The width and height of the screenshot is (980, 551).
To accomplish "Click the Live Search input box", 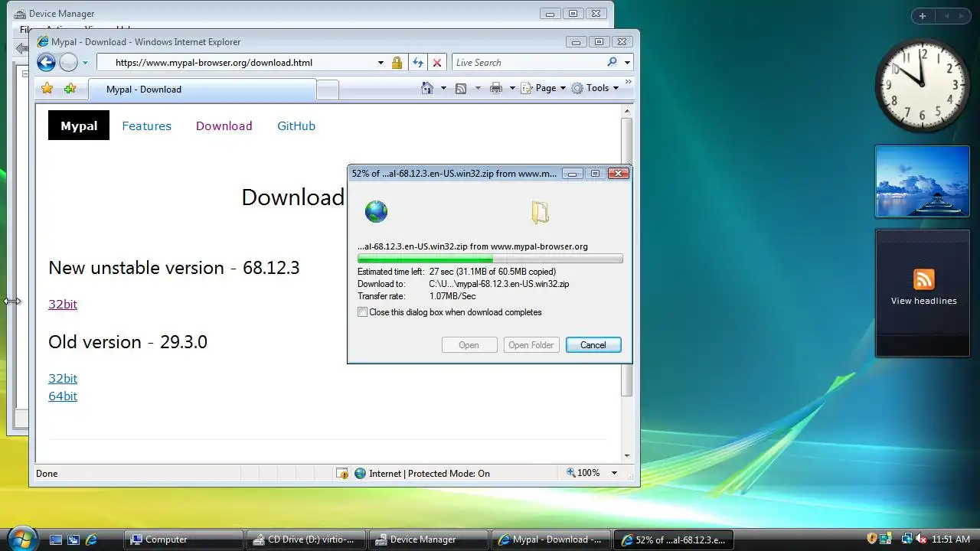I will point(528,63).
